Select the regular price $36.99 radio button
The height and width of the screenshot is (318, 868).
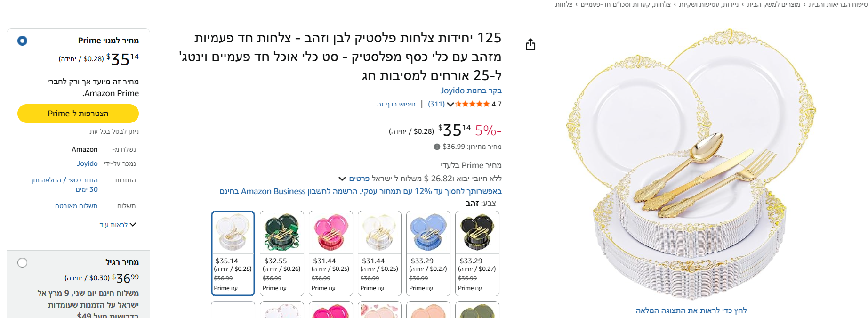22,262
